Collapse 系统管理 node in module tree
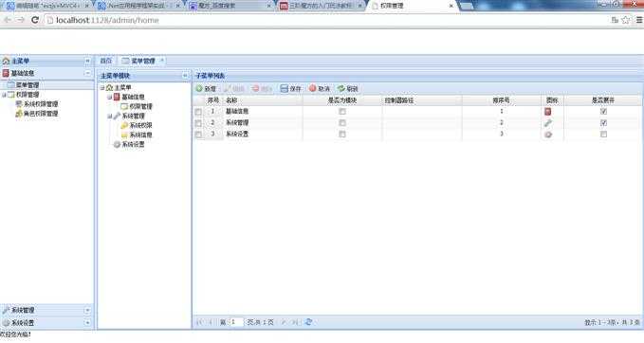This screenshot has height=343, width=644. [x=110, y=117]
